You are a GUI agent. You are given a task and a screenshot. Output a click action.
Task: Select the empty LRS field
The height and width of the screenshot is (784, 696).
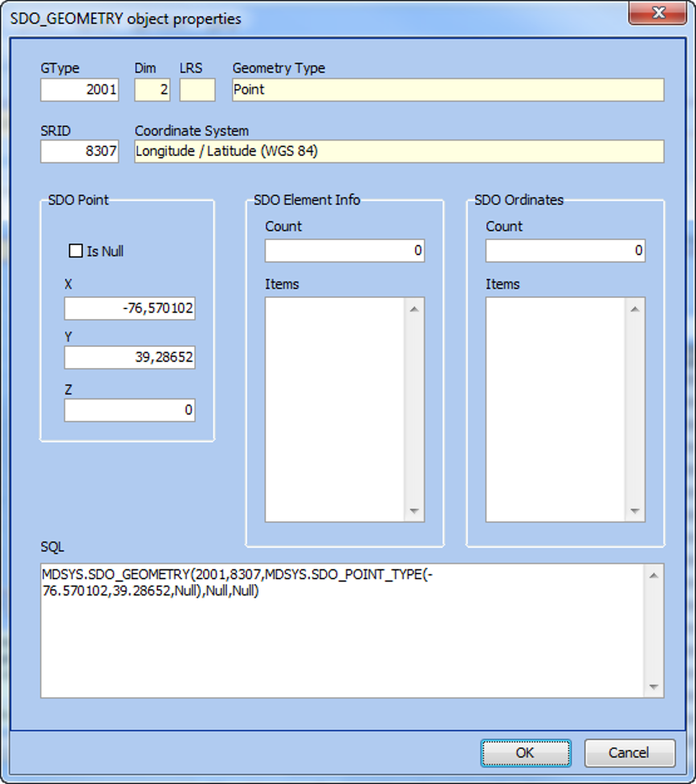coord(197,90)
